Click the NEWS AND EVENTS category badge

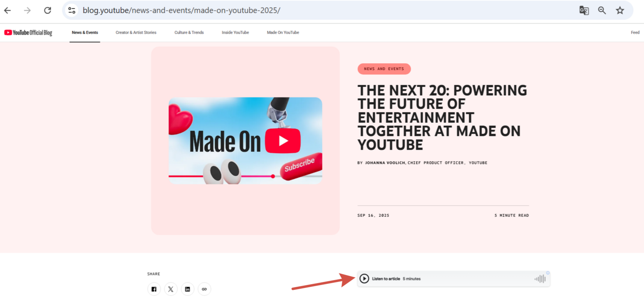coord(384,69)
